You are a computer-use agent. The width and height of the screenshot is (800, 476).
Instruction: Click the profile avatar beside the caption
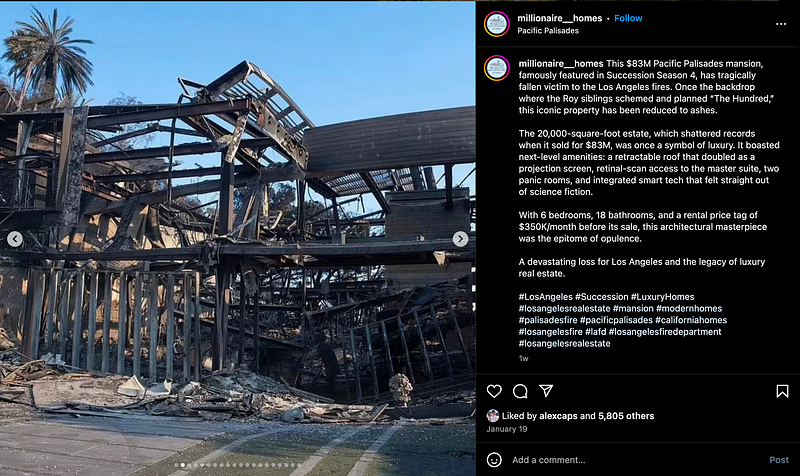coord(496,68)
